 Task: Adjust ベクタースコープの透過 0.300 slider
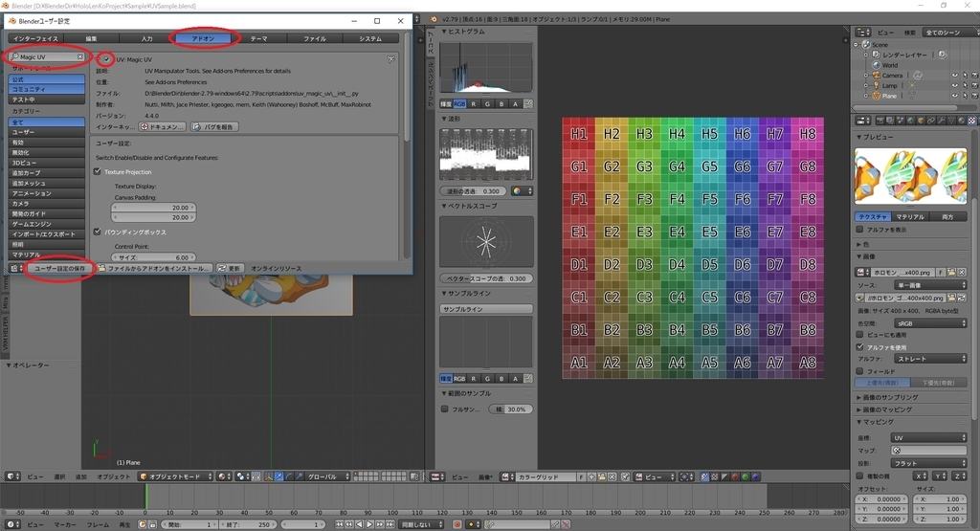[485, 278]
